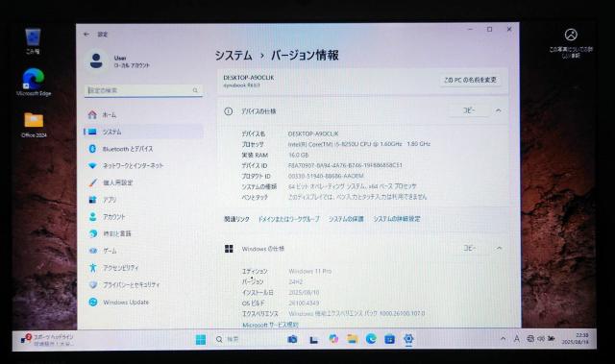Viewport: 615px width, 364px height.
Task: Select the Intel Core i5-8250U processor text
Action: [x=358, y=144]
